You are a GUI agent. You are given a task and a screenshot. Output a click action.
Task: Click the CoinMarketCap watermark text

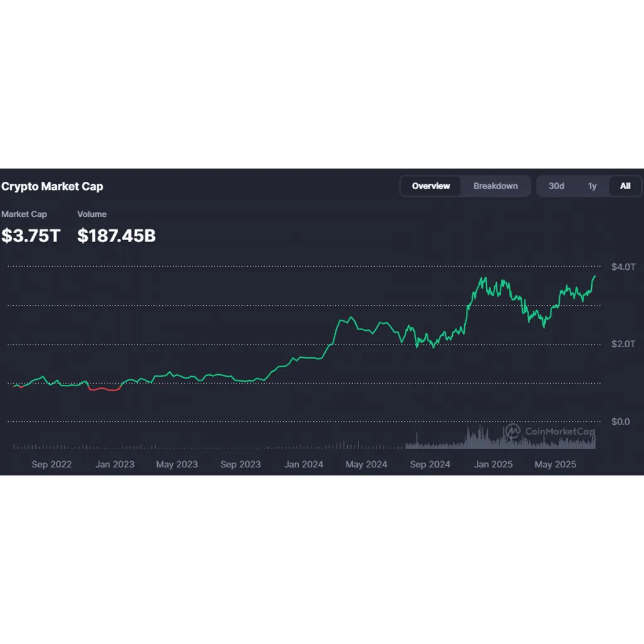tap(560, 431)
